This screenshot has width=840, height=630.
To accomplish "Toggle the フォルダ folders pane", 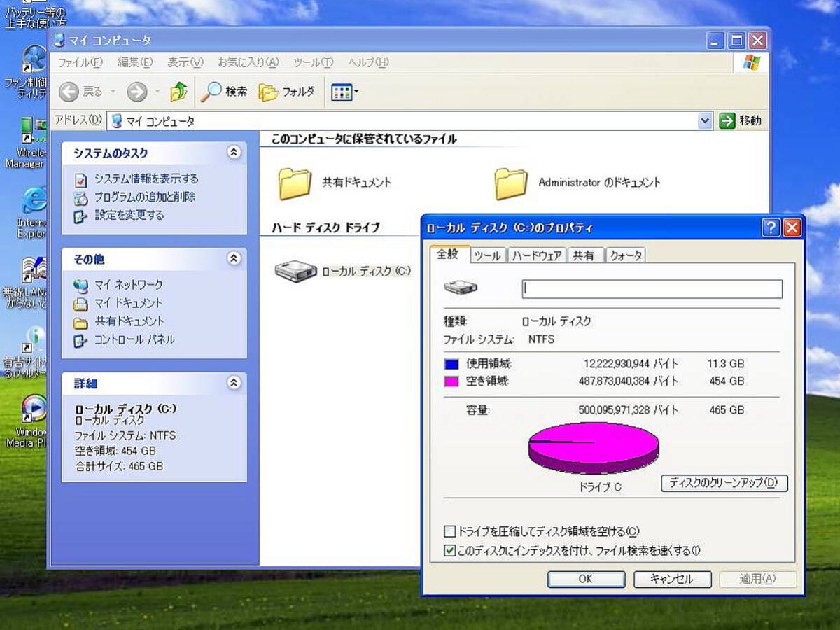I will [x=287, y=92].
